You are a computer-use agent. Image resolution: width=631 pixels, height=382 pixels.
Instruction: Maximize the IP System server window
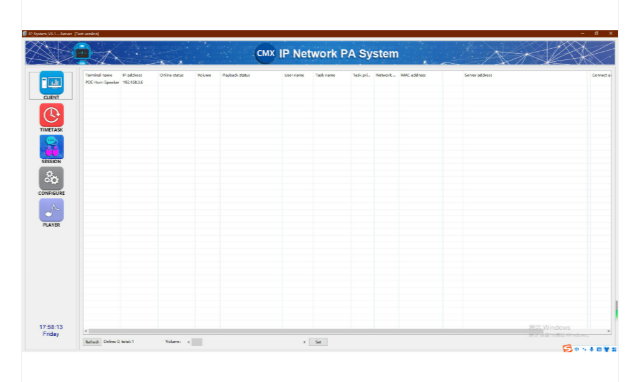coord(596,33)
